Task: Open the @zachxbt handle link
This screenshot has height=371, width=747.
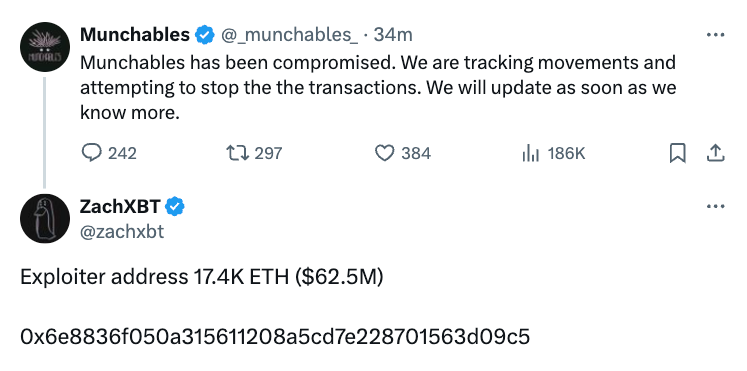Action: pyautogui.click(x=122, y=231)
